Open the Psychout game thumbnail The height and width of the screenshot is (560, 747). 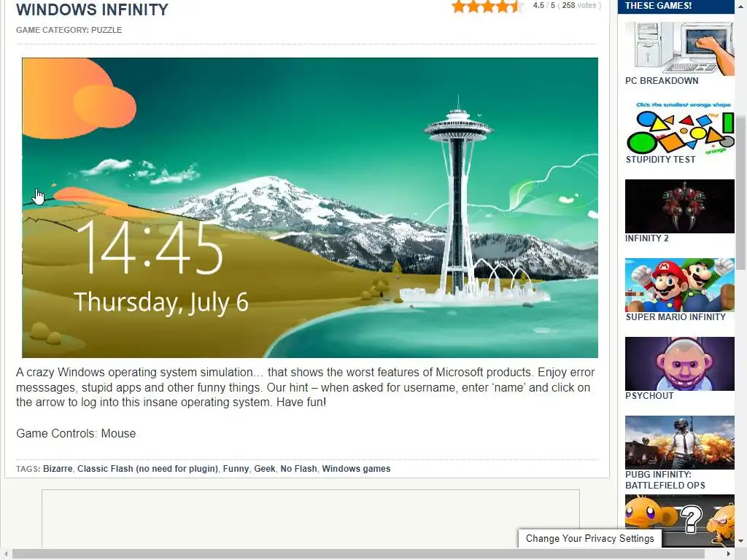679,364
